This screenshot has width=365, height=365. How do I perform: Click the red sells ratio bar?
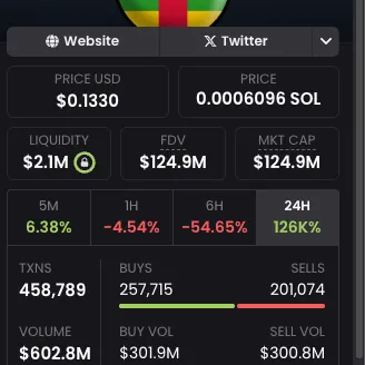click(x=281, y=306)
